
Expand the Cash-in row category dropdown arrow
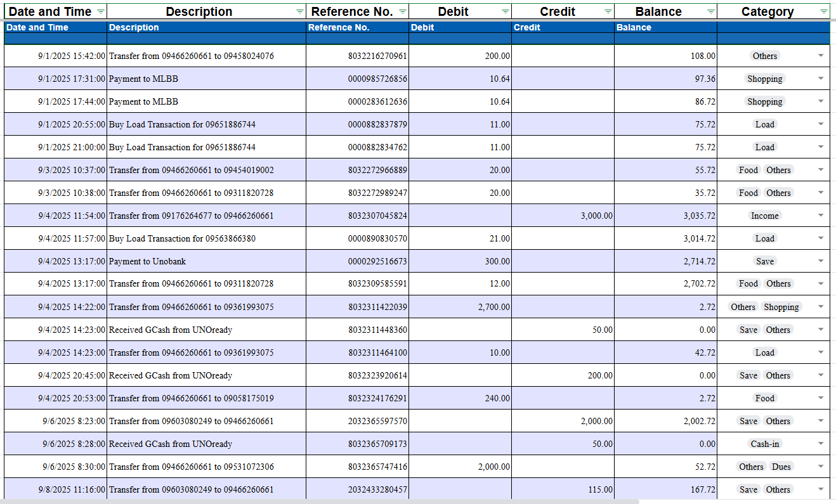click(x=821, y=444)
